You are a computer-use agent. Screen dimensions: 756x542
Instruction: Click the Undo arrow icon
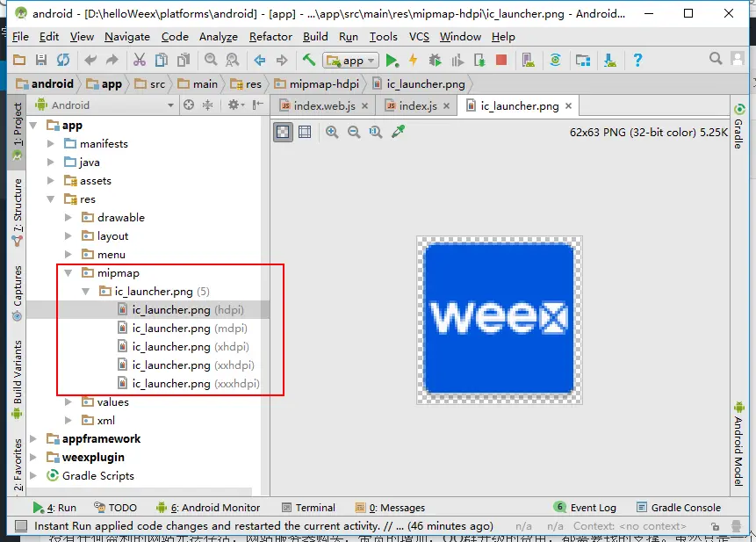[90, 60]
